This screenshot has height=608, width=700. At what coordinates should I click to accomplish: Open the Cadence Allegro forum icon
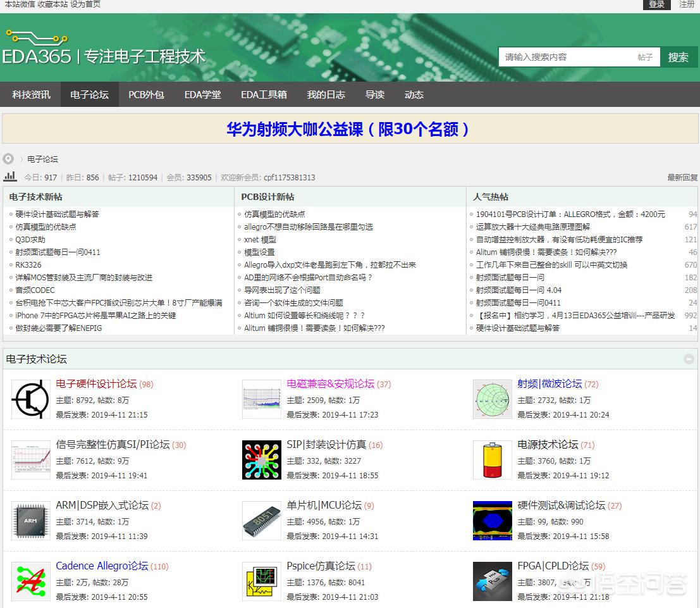tap(31, 581)
